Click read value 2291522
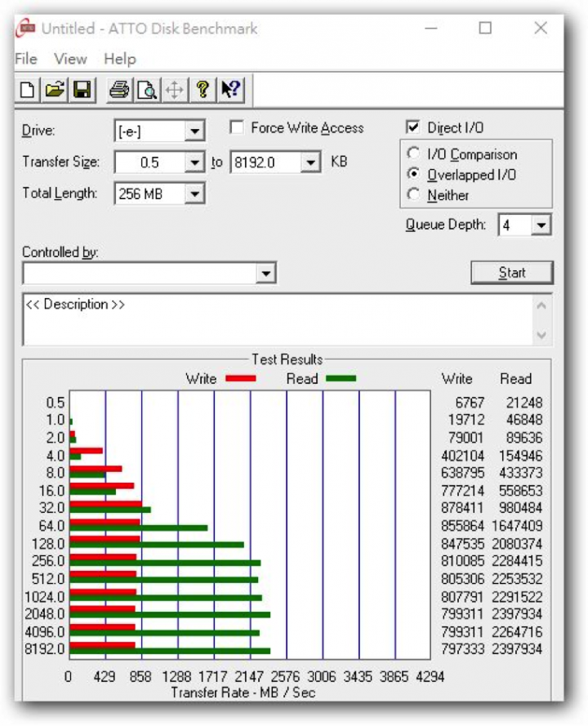The image size is (588, 726). pyautogui.click(x=517, y=596)
